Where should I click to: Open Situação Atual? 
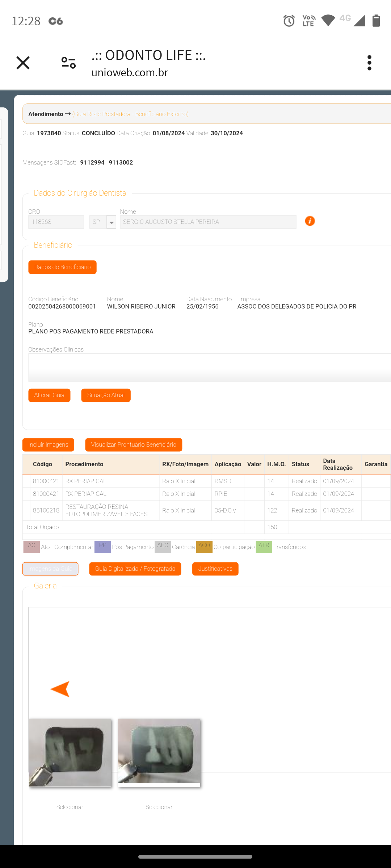(106, 395)
